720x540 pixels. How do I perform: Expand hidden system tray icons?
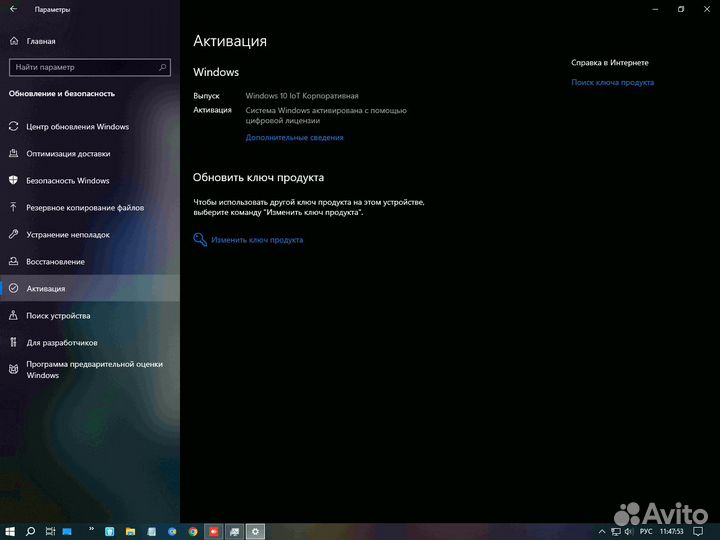(600, 532)
